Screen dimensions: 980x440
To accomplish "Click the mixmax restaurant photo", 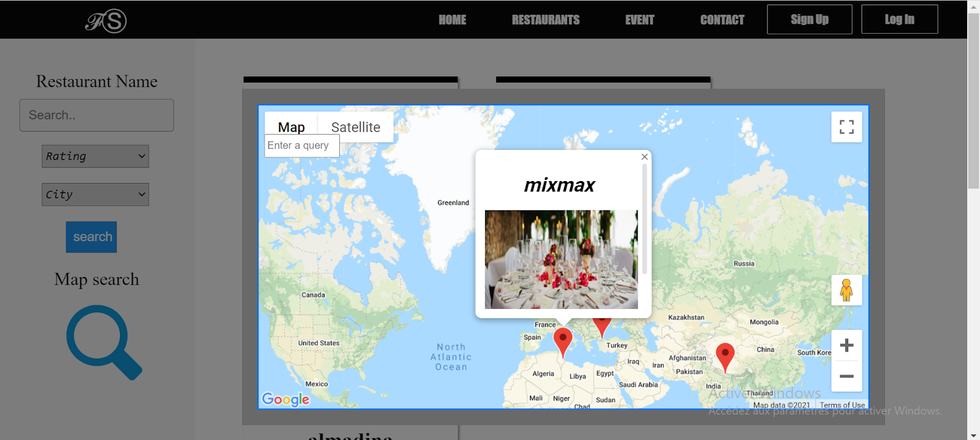I will pyautogui.click(x=561, y=259).
